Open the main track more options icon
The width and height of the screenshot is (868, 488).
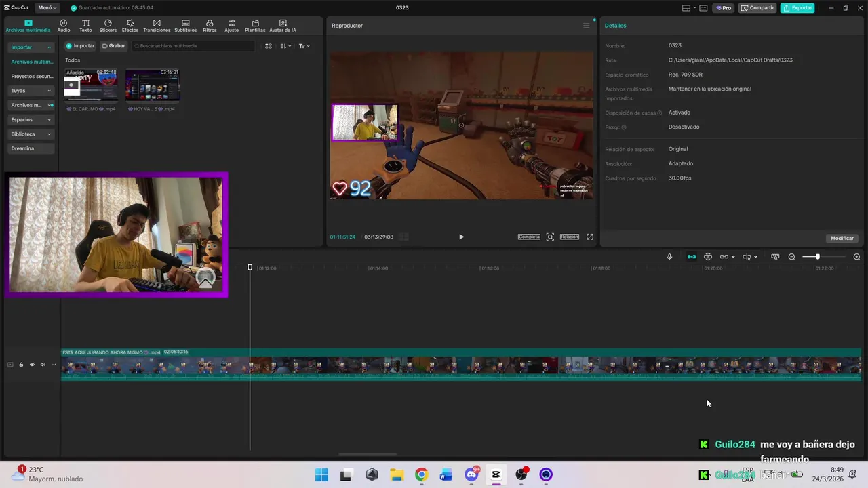point(54,365)
